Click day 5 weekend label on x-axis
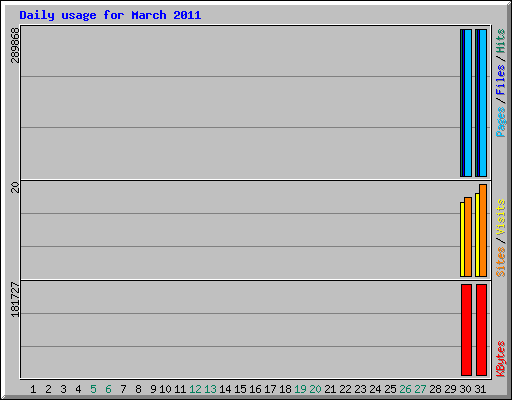 coord(93,389)
